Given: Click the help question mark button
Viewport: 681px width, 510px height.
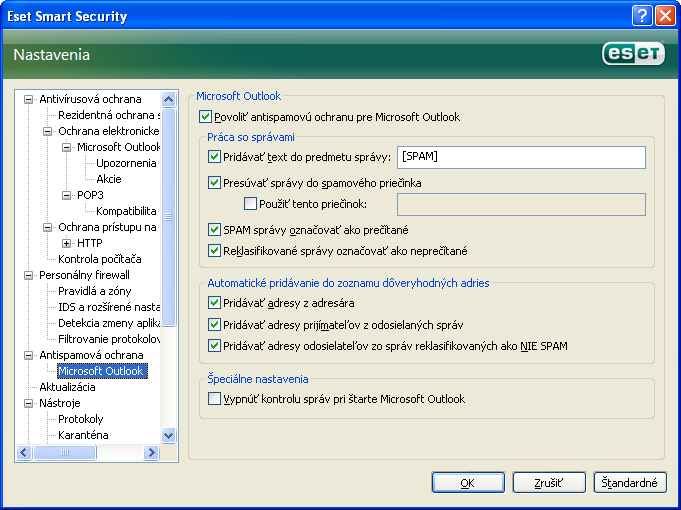Looking at the screenshot, I should pos(641,16).
